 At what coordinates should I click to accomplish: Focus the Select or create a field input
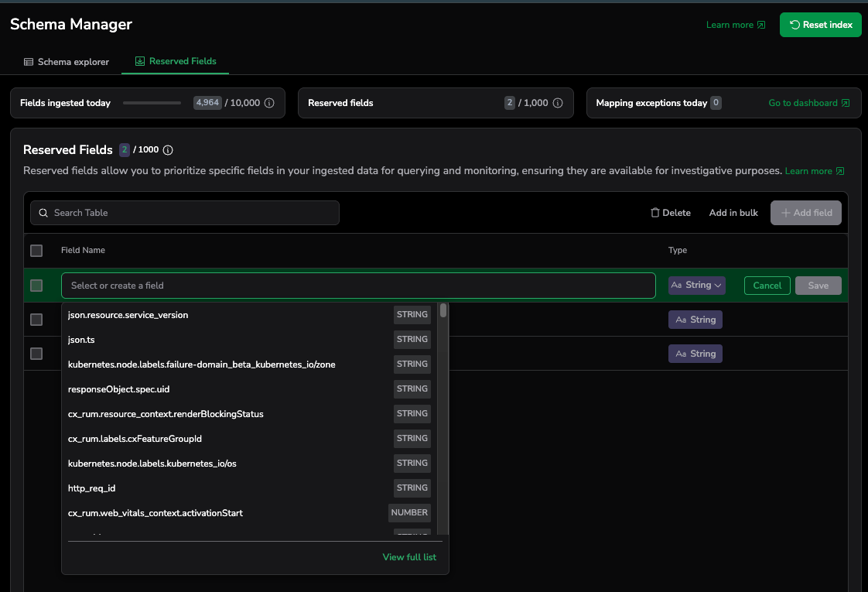(x=357, y=286)
